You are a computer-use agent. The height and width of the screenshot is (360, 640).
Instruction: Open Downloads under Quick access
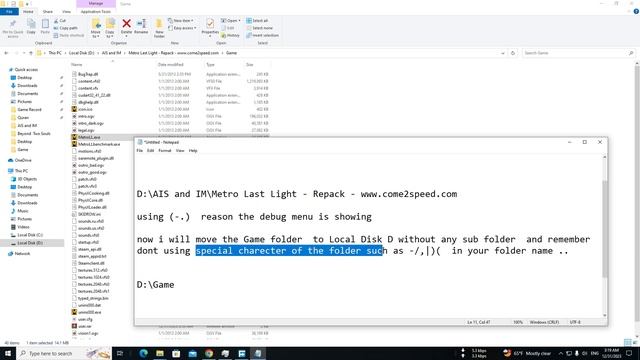[x=27, y=86]
